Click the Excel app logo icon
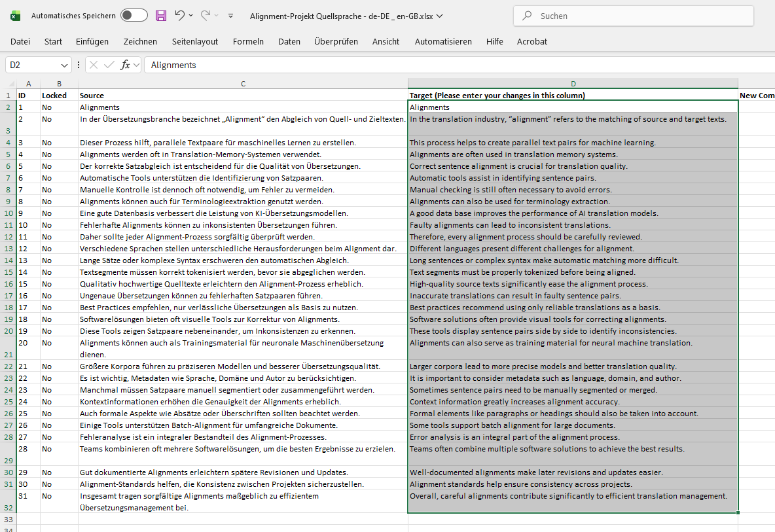Viewport: 775px width, 532px height. (x=15, y=16)
